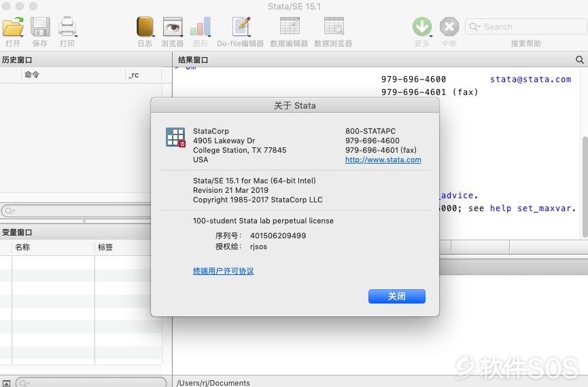The width and height of the screenshot is (588, 387).
Task: Click '4905 Lakeway Dr' address line
Action: pyautogui.click(x=224, y=141)
